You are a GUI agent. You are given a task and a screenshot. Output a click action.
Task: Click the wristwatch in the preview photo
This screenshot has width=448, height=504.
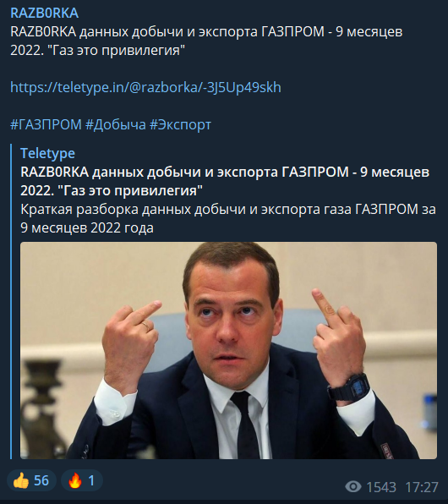[x=349, y=386]
